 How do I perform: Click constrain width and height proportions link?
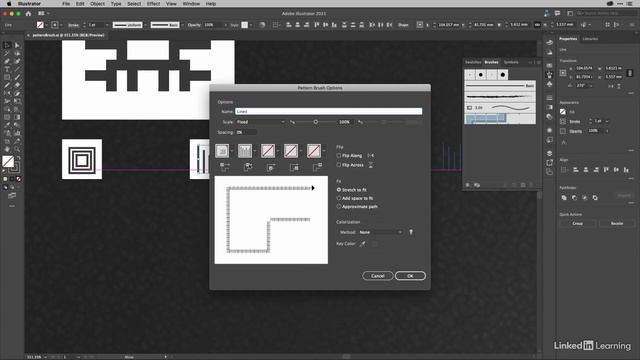[x=630, y=73]
